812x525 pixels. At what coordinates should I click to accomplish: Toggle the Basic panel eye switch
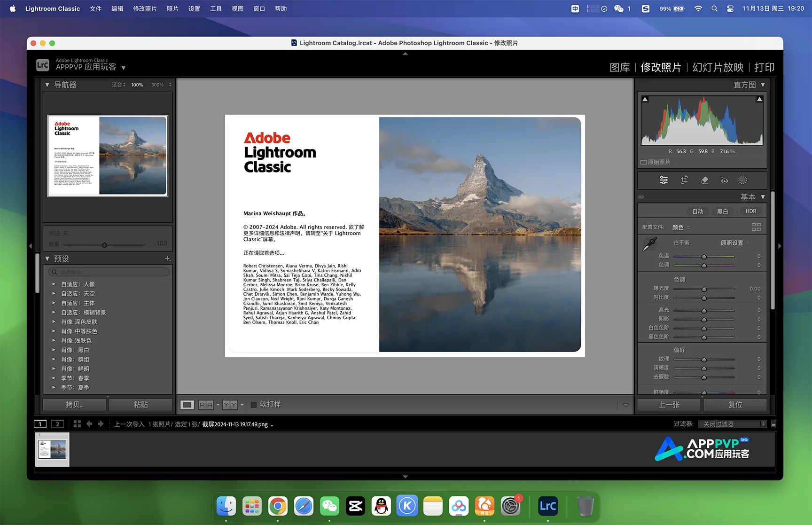(641, 197)
